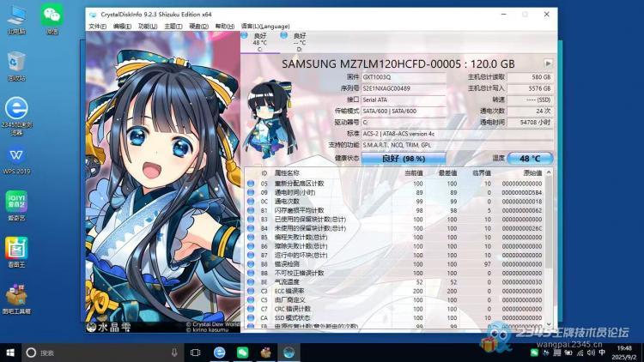Click the 当前值 column header
Image resolution: width=644 pixels, height=362 pixels.
[414, 173]
